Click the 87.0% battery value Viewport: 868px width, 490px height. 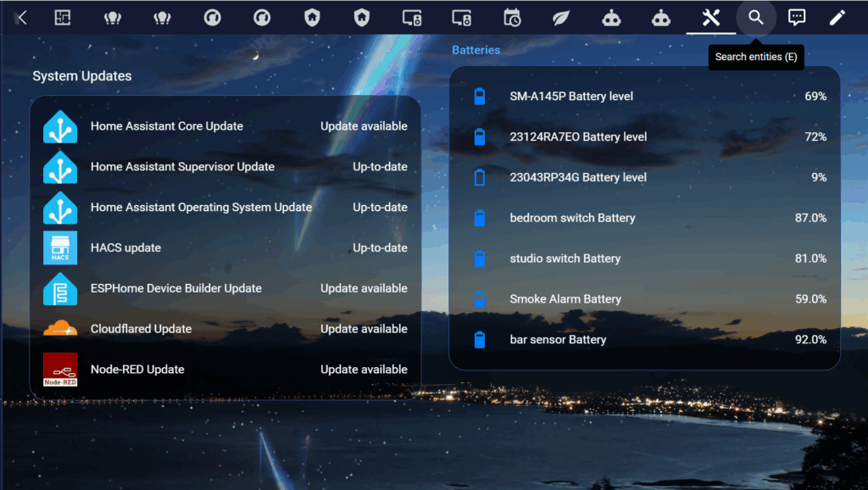coord(810,218)
